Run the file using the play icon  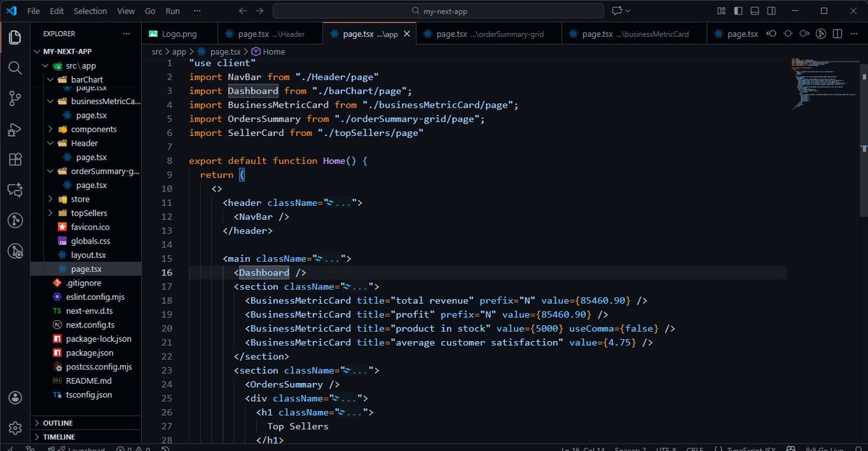[820, 33]
